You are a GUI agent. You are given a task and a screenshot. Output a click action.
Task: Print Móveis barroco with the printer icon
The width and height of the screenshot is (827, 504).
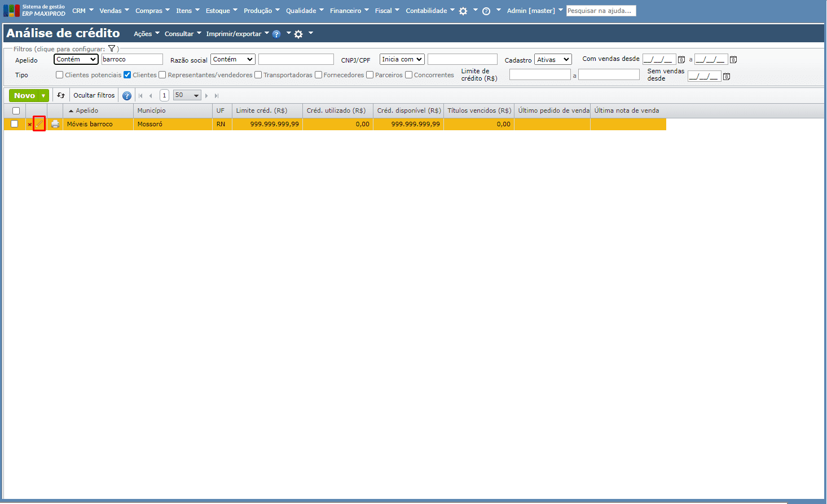[55, 124]
